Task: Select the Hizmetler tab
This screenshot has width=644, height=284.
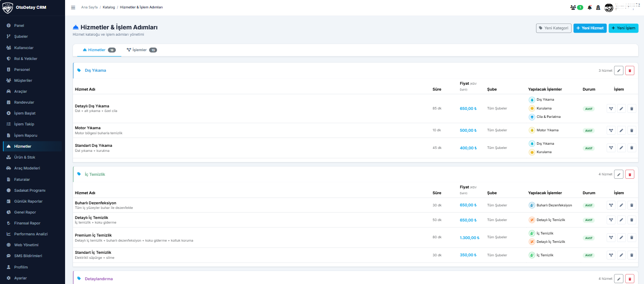Action: click(99, 50)
